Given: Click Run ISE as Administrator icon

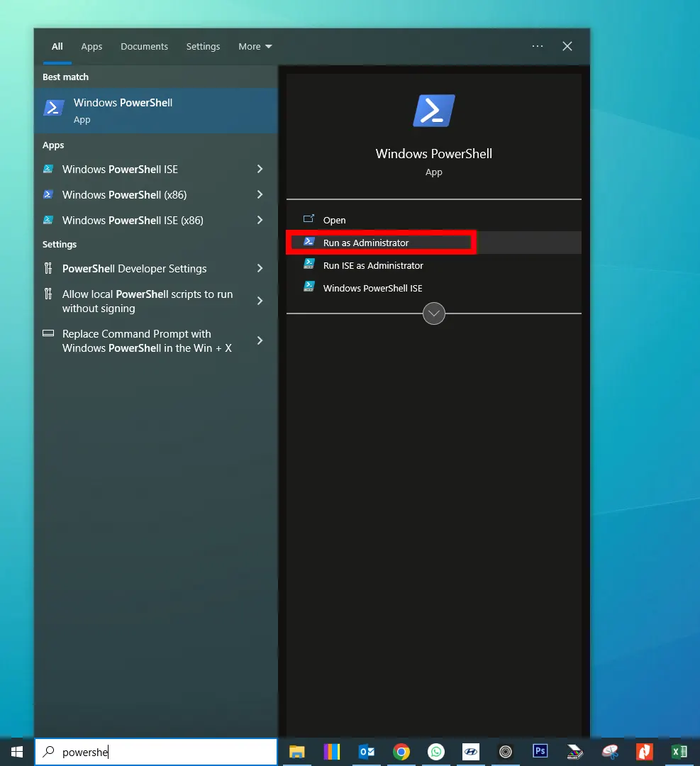Looking at the screenshot, I should (309, 265).
